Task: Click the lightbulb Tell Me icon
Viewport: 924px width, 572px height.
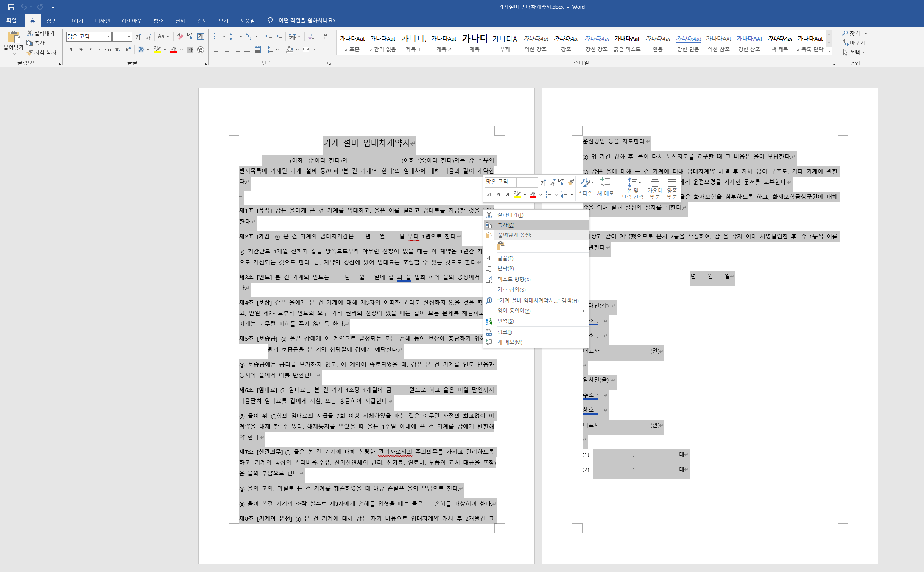Action: pos(270,20)
